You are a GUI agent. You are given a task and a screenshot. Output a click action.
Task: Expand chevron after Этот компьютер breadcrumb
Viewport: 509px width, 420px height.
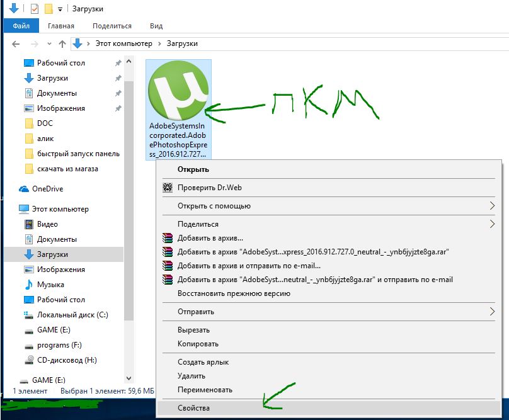[x=159, y=44]
